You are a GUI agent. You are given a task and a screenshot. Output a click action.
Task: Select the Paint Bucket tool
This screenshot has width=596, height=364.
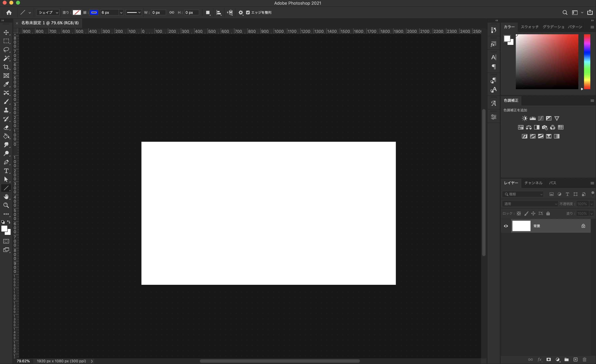6,136
